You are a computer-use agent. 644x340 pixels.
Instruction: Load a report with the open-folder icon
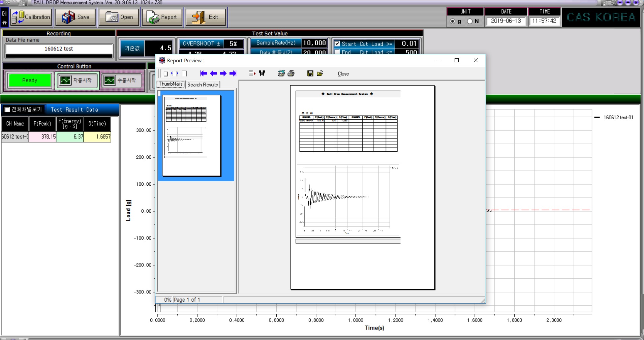pyautogui.click(x=320, y=73)
